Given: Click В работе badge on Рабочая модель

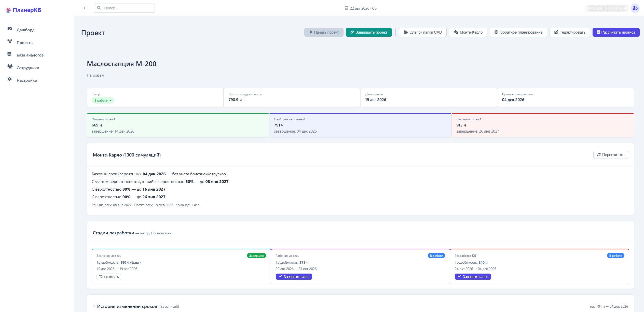Looking at the screenshot, I should (436, 256).
